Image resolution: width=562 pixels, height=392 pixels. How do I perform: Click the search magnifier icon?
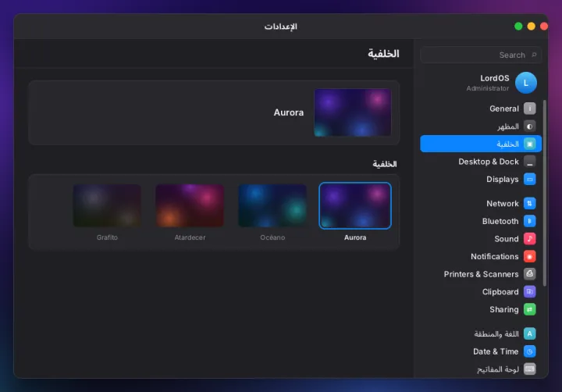pos(534,55)
